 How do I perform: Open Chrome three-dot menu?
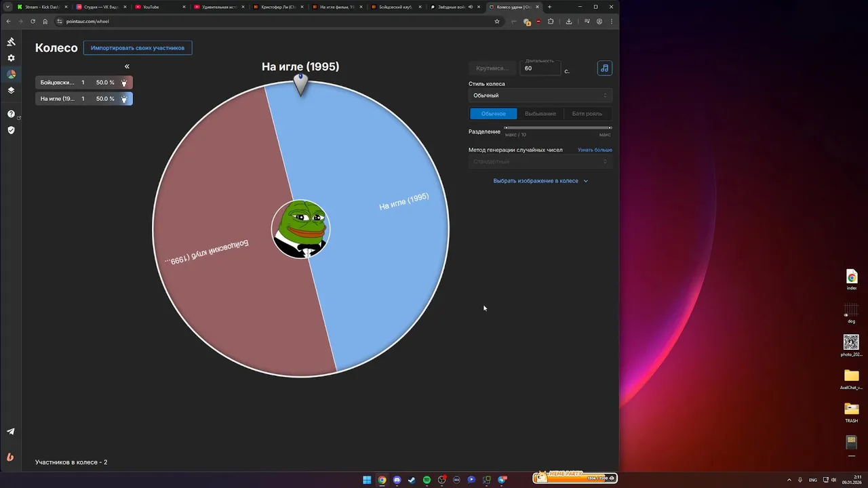tap(612, 21)
